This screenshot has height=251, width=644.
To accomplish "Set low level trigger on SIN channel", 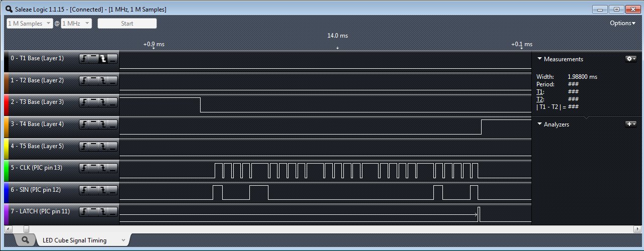I will 113,190.
